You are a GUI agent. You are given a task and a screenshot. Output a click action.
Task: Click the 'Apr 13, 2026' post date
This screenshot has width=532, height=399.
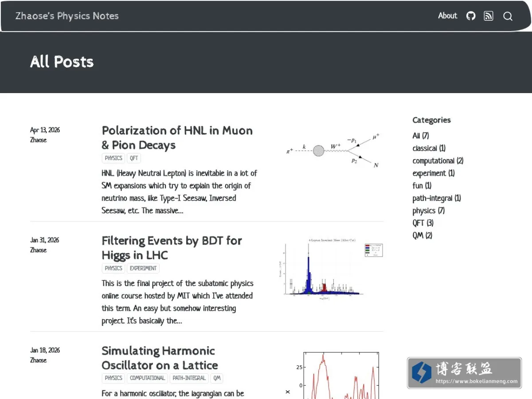(45, 130)
